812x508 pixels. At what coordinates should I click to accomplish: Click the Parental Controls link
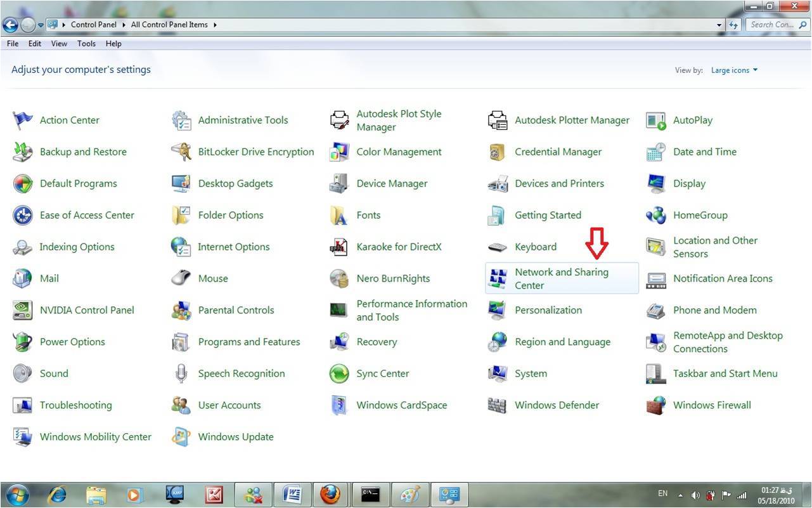pyautogui.click(x=236, y=310)
